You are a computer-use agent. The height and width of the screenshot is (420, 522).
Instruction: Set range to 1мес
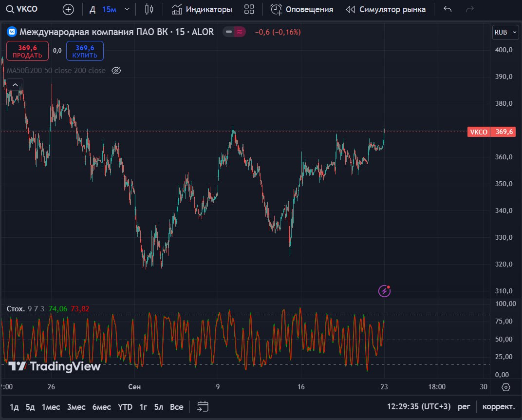(x=51, y=407)
